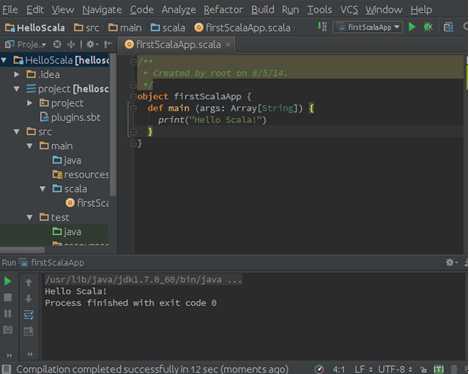The height and width of the screenshot is (374, 469).
Task: Select the resources folder under main
Action: (x=81, y=174)
